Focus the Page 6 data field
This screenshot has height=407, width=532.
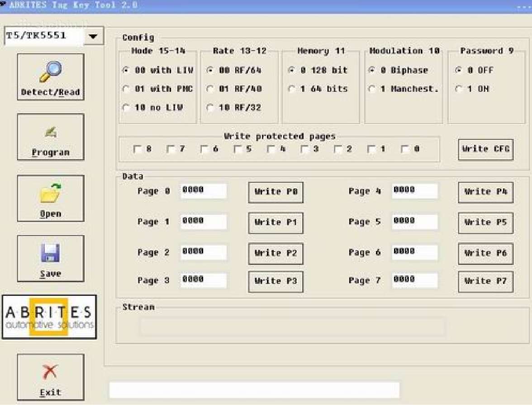[x=414, y=252]
